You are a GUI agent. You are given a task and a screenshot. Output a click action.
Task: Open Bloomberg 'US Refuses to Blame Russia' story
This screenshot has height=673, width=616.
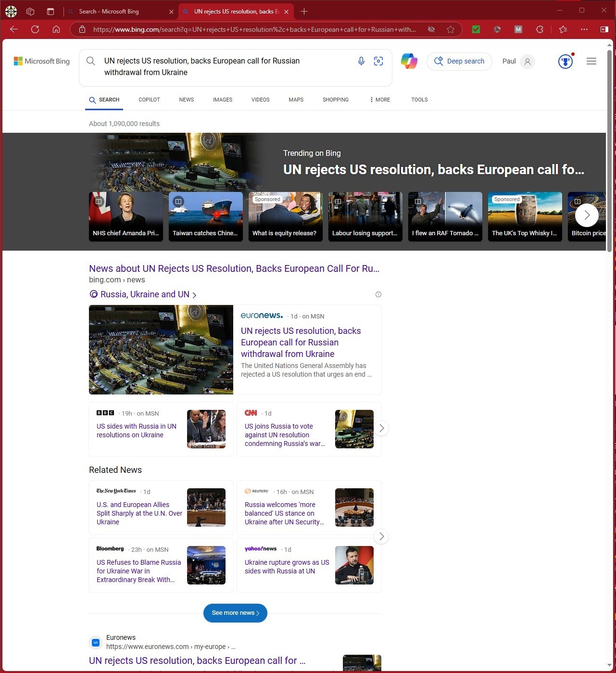pos(138,571)
